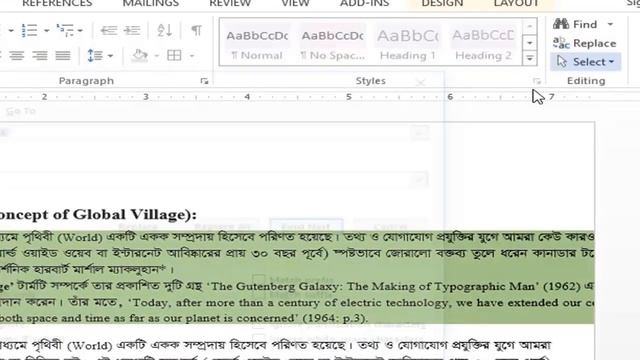Expand the borders dropdown arrow
Screen dimensions: 640x360
tap(192, 56)
